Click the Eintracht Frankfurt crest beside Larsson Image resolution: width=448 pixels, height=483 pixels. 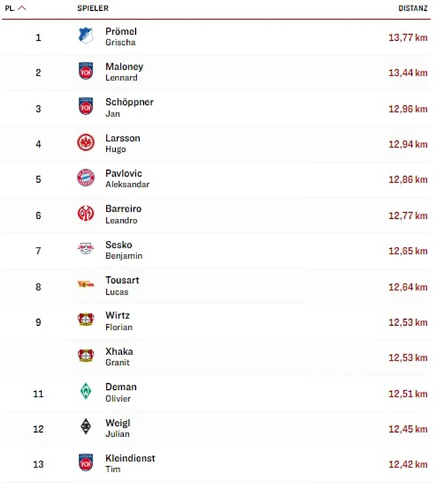(x=86, y=143)
